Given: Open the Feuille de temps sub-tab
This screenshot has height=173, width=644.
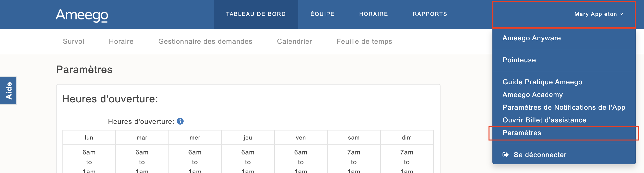Looking at the screenshot, I should pyautogui.click(x=364, y=42).
